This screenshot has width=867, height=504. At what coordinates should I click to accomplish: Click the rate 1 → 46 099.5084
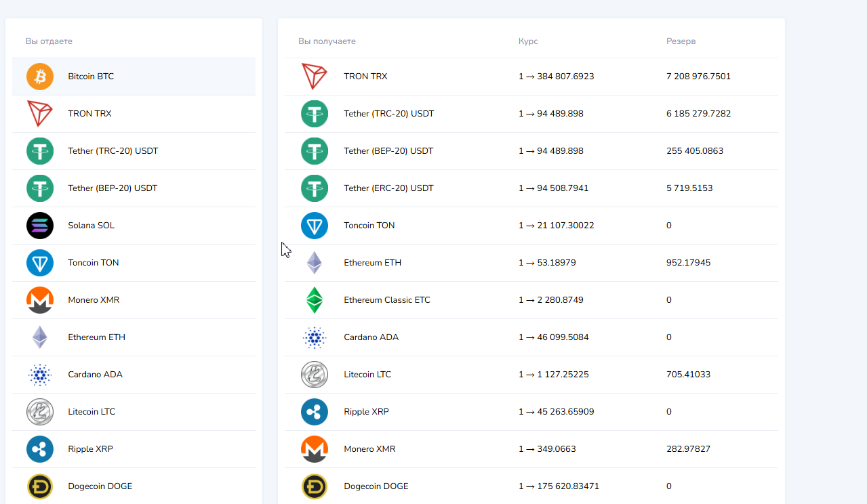554,337
